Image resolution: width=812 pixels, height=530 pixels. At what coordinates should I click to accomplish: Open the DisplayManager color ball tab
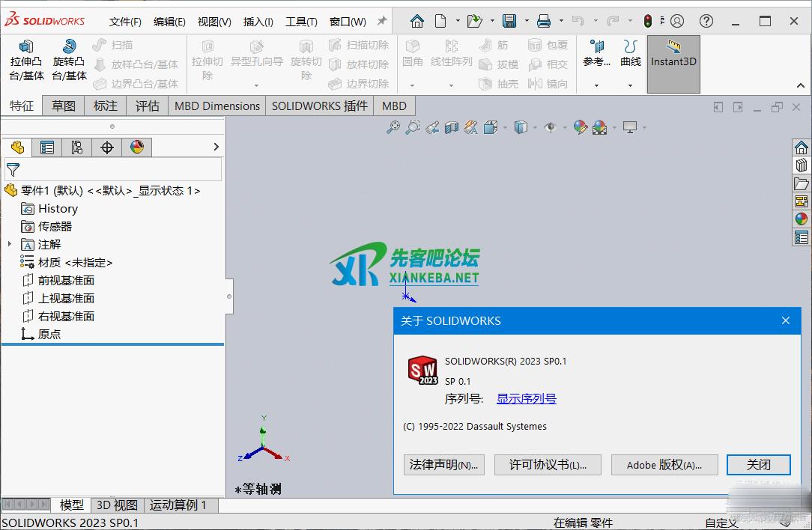click(x=137, y=147)
